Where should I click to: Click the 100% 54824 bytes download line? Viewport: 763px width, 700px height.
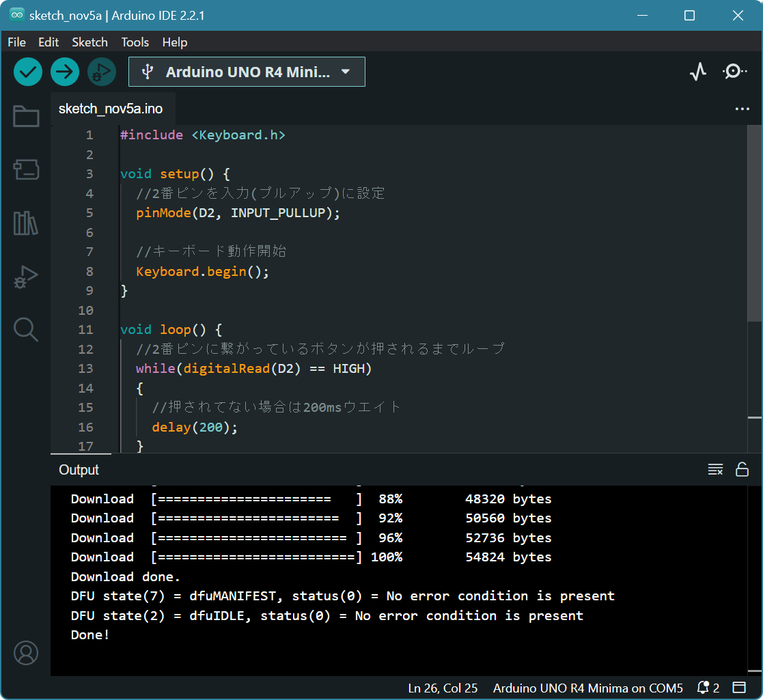tap(311, 557)
